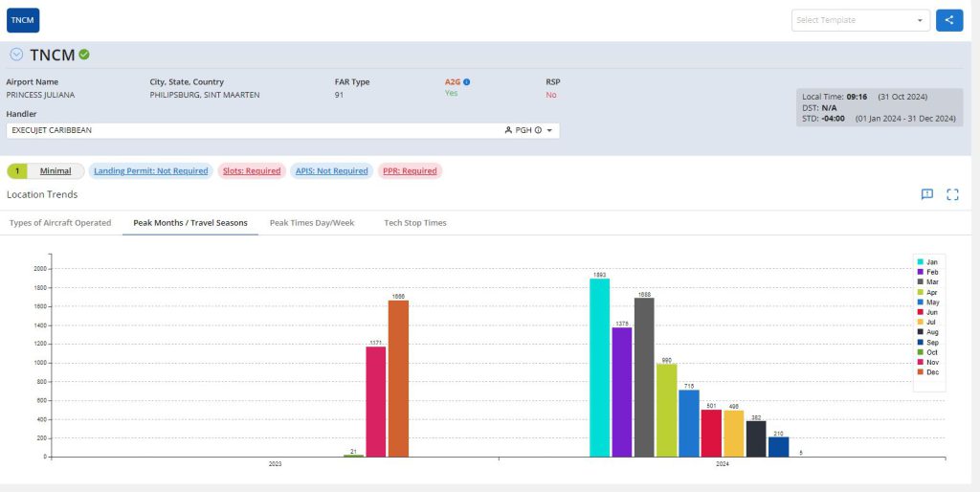The image size is (980, 492).
Task: Click the person icon in Handler field
Action: click(x=508, y=130)
